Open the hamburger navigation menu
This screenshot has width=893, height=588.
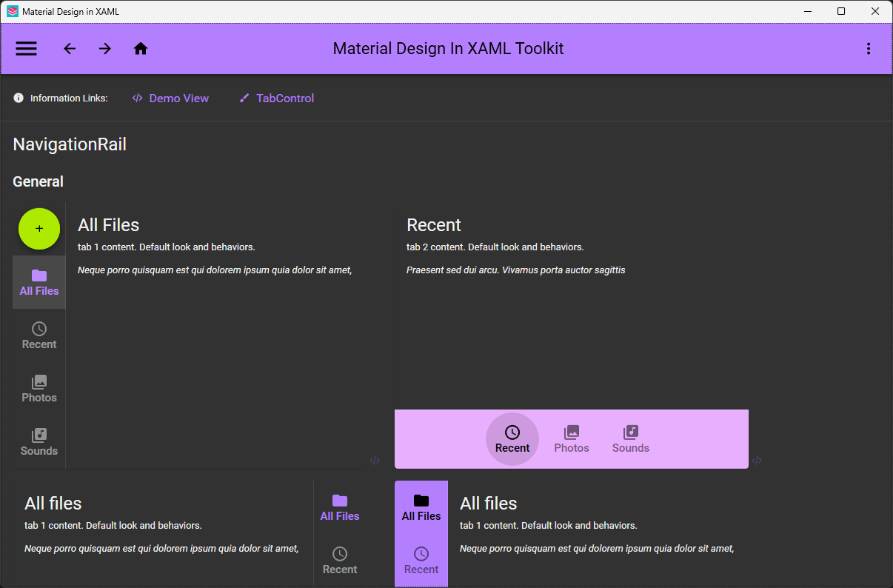27,49
